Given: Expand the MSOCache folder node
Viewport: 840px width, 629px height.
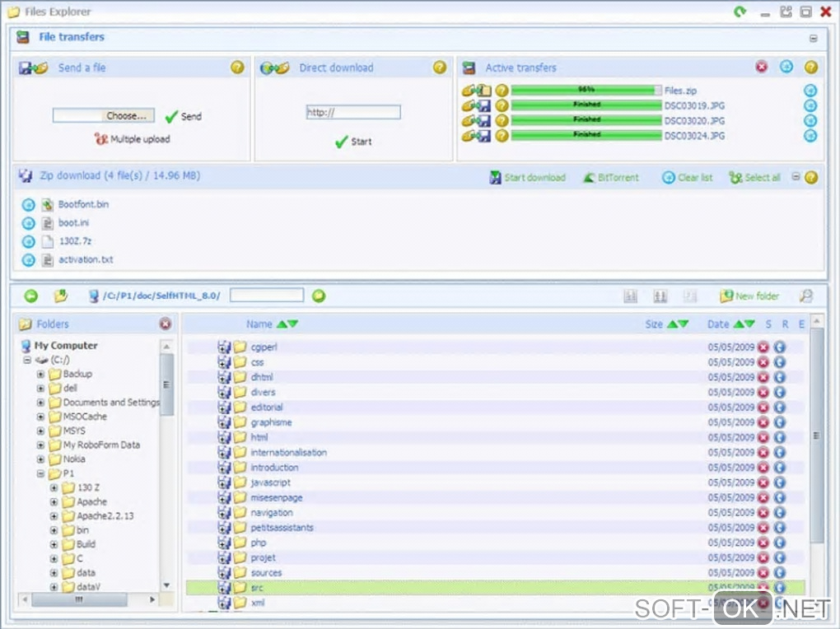Looking at the screenshot, I should click(40, 417).
